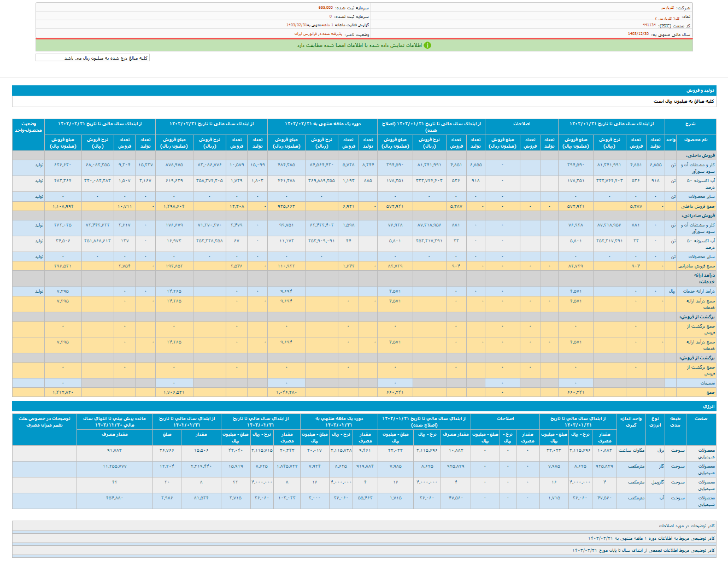Screen dimensions: 728x583
Task: Click the symbol value next to نماد
Action: point(667,18)
